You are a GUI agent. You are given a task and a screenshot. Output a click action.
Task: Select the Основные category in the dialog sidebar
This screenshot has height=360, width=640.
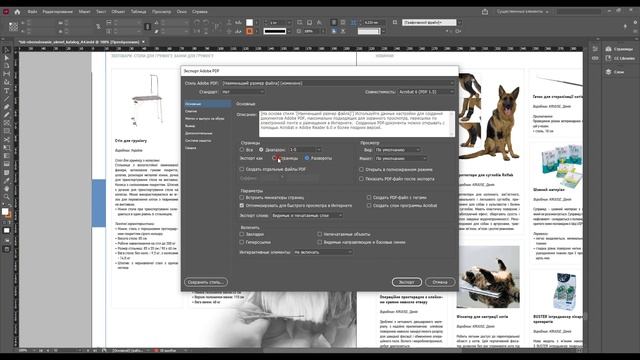pyautogui.click(x=207, y=104)
